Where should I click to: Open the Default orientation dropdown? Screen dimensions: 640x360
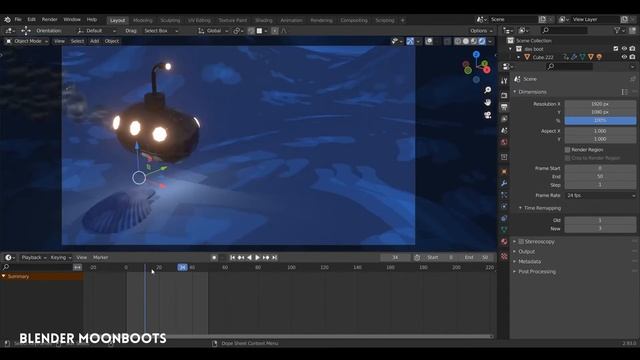click(x=97, y=31)
